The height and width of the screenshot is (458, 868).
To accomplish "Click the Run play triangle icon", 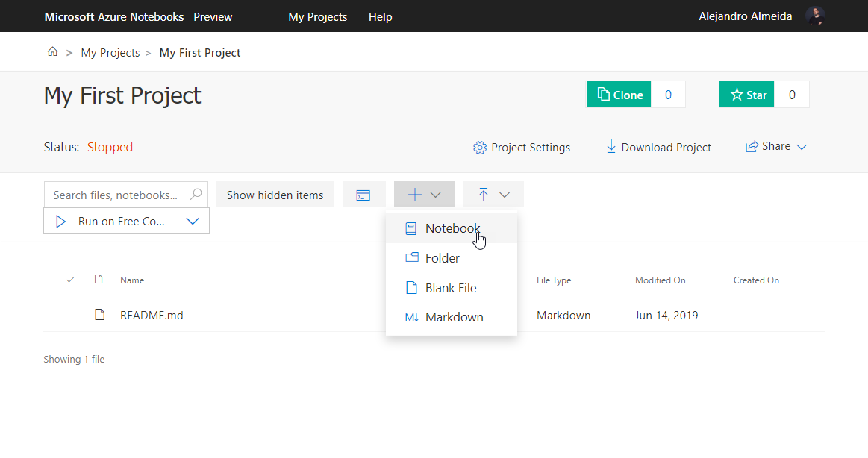I will [61, 222].
